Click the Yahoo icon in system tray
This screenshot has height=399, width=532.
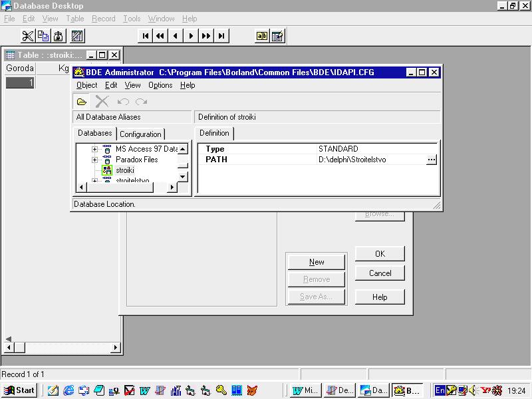click(485, 390)
